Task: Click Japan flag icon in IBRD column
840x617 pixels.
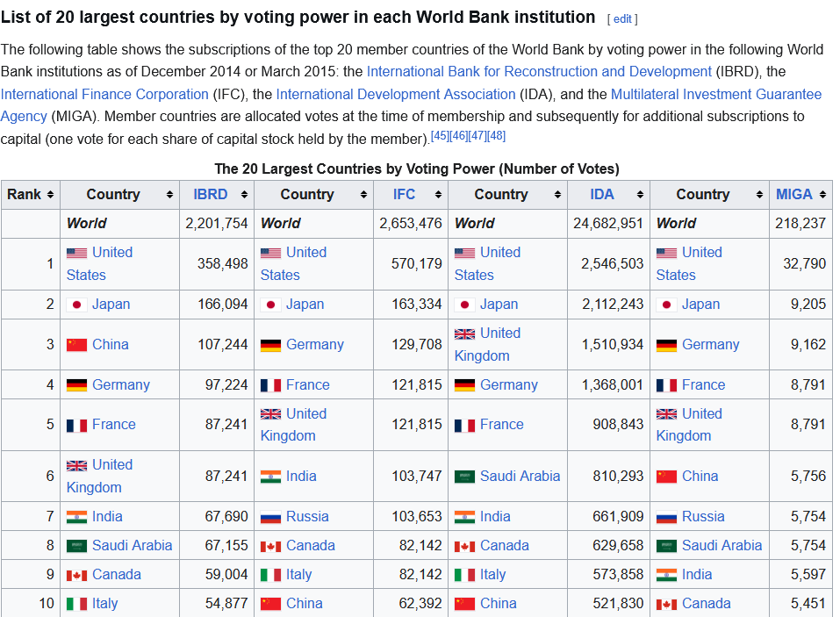Action: click(x=76, y=305)
